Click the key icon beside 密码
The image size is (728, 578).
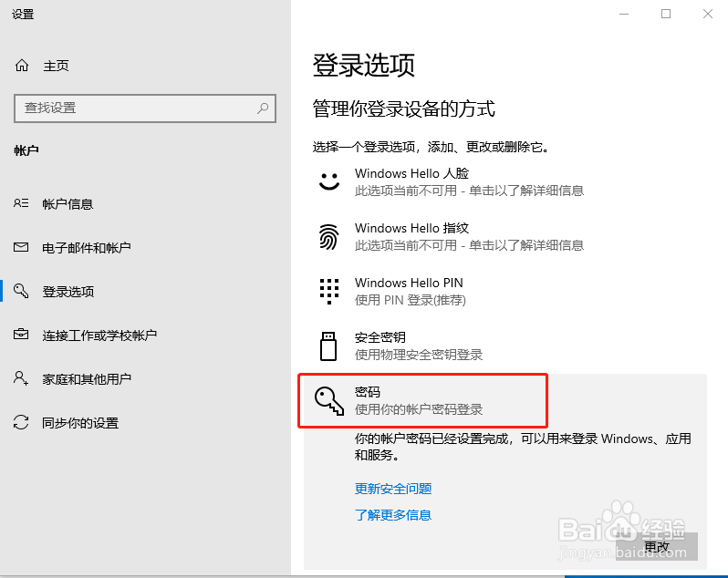point(329,401)
